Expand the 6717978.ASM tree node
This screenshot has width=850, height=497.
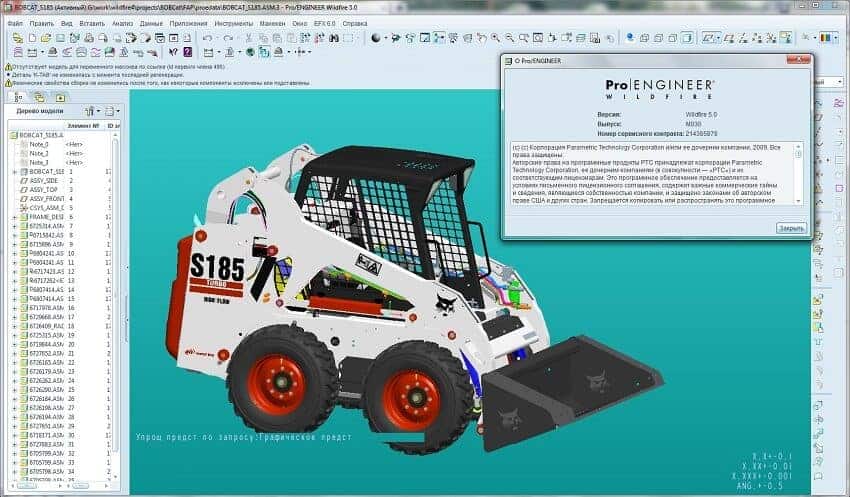[15, 308]
